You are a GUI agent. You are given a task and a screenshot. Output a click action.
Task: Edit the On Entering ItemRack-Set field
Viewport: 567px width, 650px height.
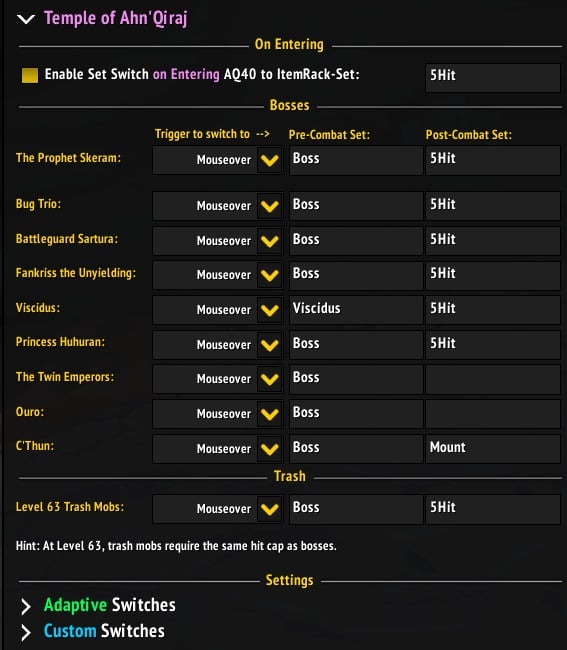pos(493,78)
